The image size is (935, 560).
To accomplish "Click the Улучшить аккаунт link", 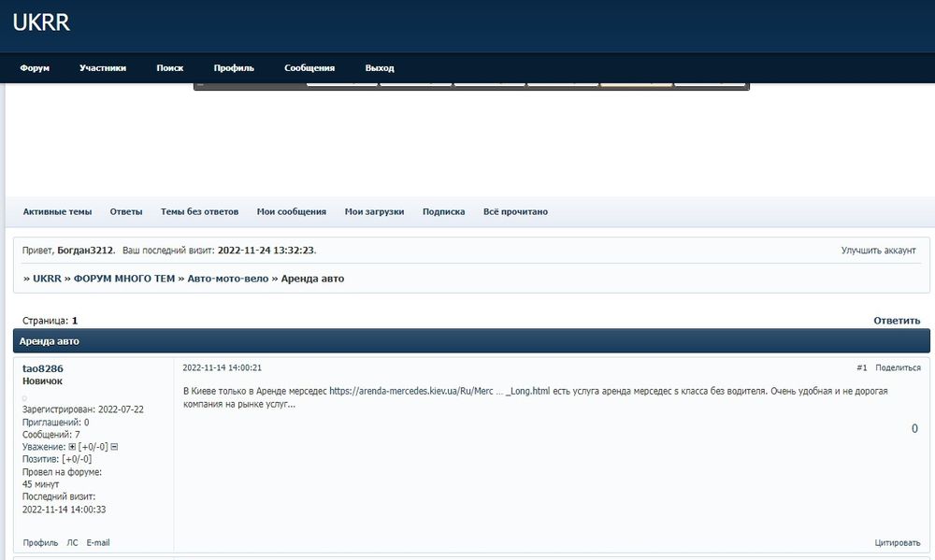I will [878, 251].
